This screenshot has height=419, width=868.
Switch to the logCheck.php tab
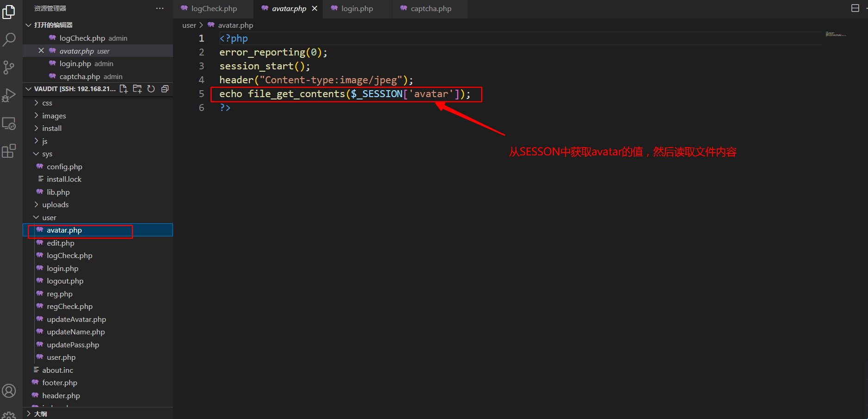coord(213,9)
